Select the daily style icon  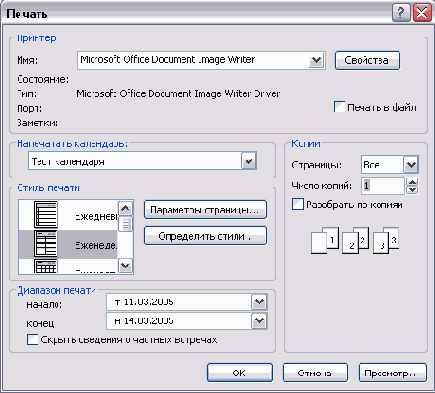tap(46, 214)
